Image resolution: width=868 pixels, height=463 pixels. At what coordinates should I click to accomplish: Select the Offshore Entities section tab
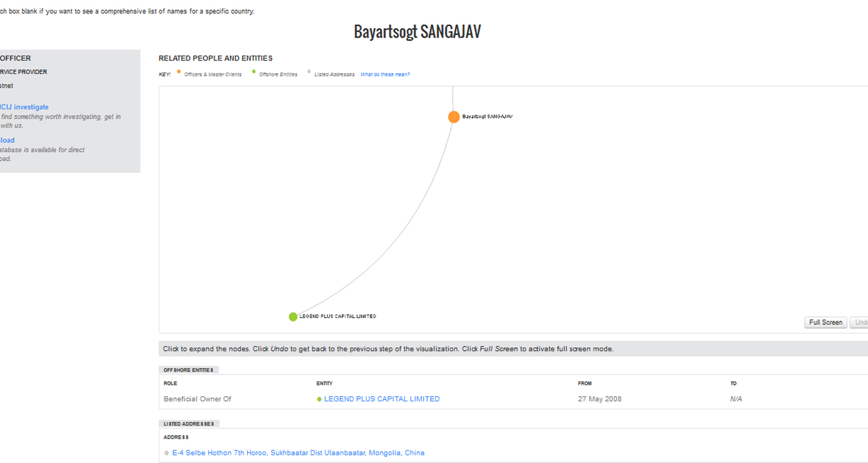click(x=188, y=370)
